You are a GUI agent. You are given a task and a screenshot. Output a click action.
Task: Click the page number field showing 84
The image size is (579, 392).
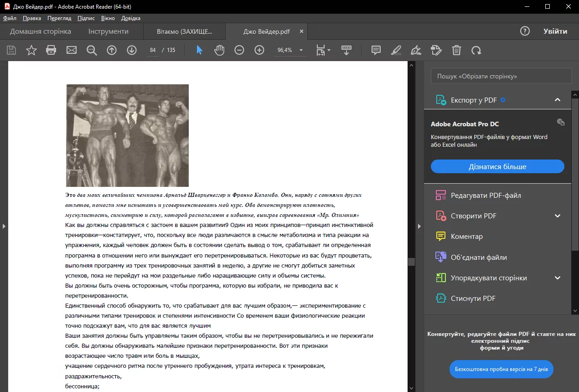pyautogui.click(x=153, y=50)
